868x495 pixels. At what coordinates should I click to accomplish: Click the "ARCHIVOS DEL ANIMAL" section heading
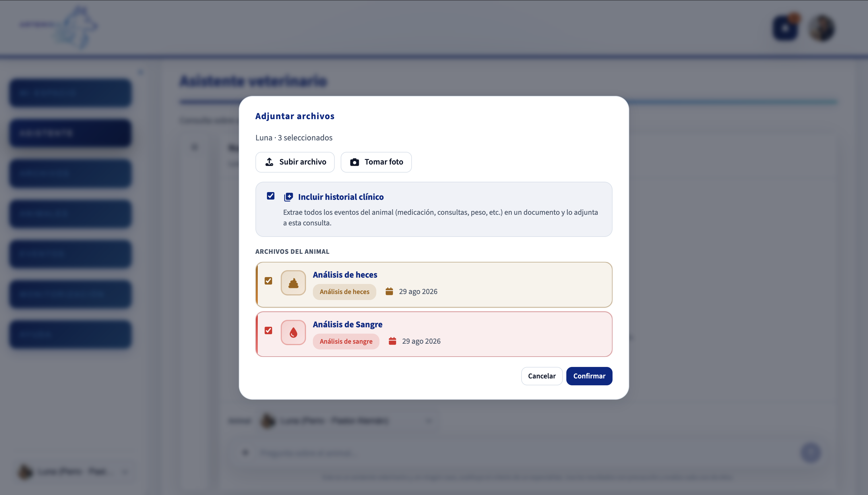click(292, 252)
